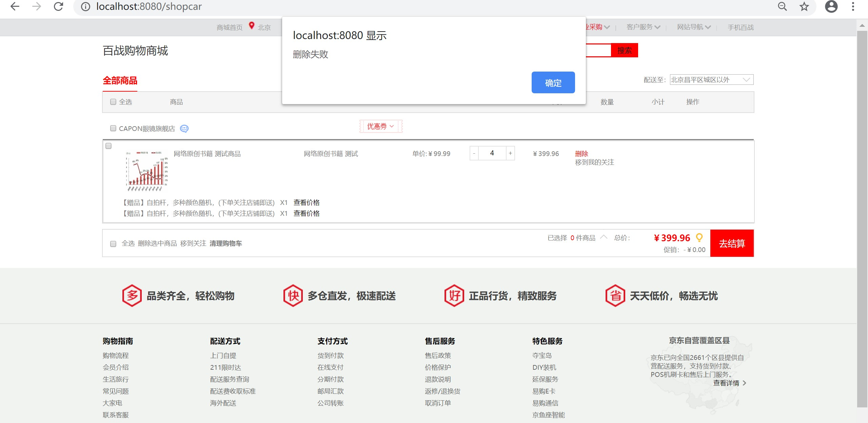868x423 pixels.
Task: Select the 网络原创书籍 item checkbox
Action: click(108, 146)
